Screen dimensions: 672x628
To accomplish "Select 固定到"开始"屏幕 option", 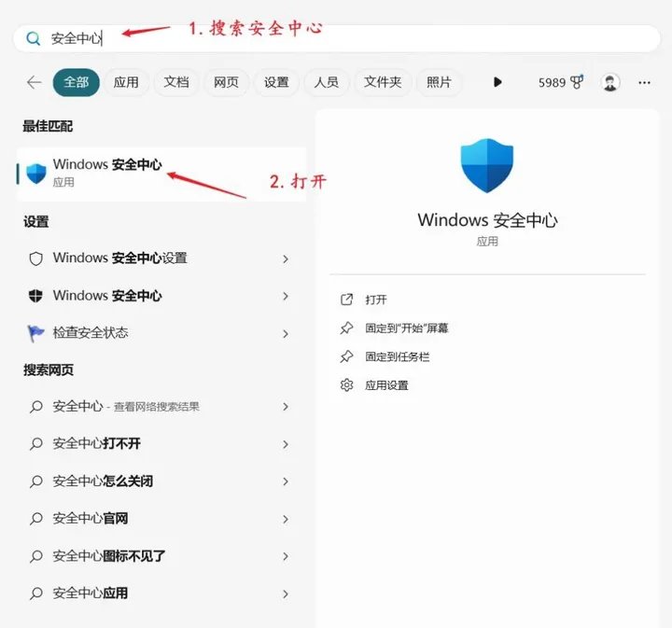I will pyautogui.click(x=407, y=328).
